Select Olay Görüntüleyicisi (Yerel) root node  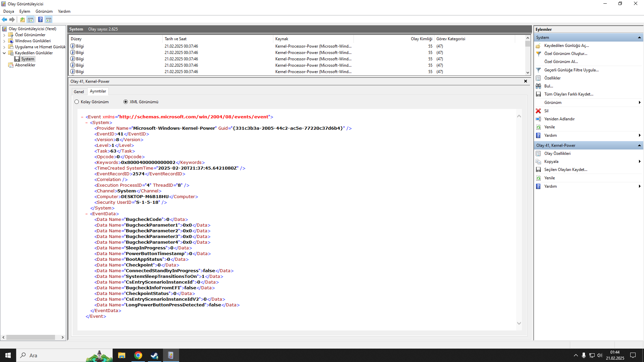click(32, 29)
